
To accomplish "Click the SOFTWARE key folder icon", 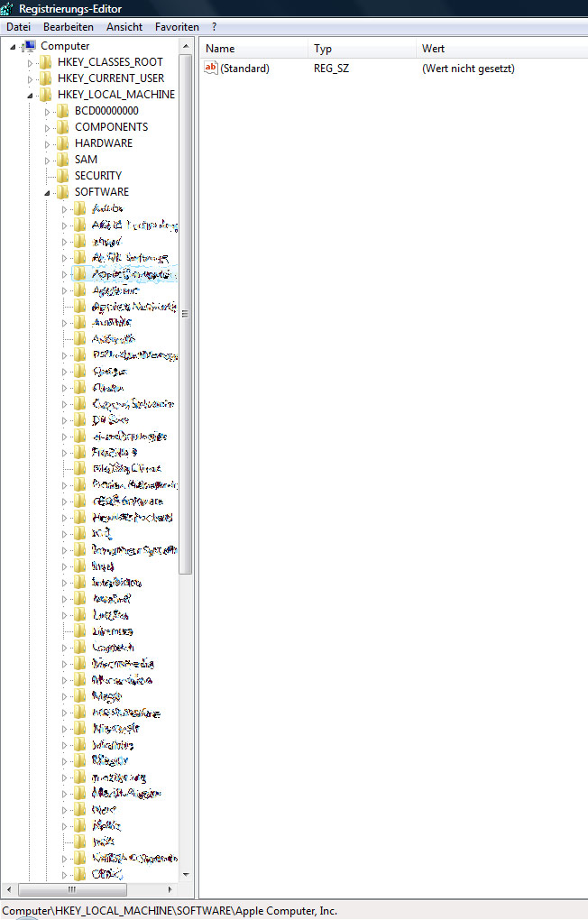I will coord(63,192).
